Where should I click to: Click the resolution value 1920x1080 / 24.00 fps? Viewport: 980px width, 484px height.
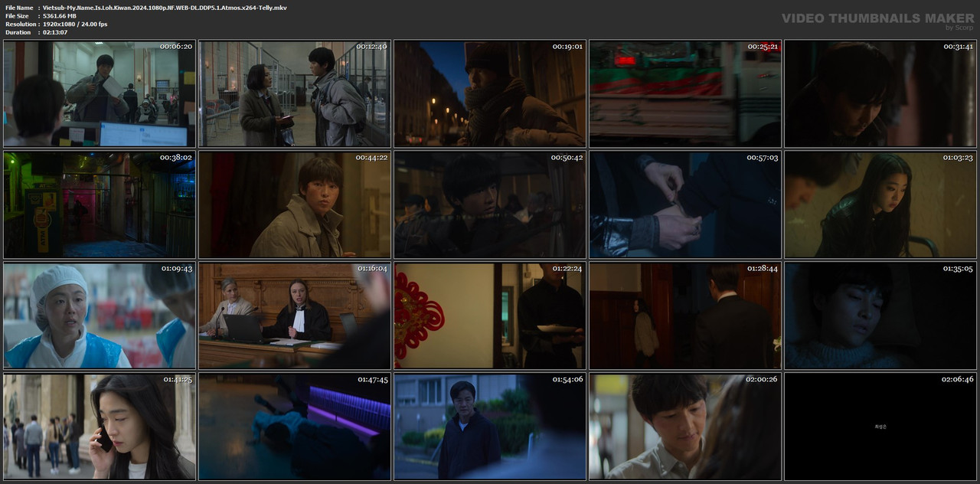[75, 25]
